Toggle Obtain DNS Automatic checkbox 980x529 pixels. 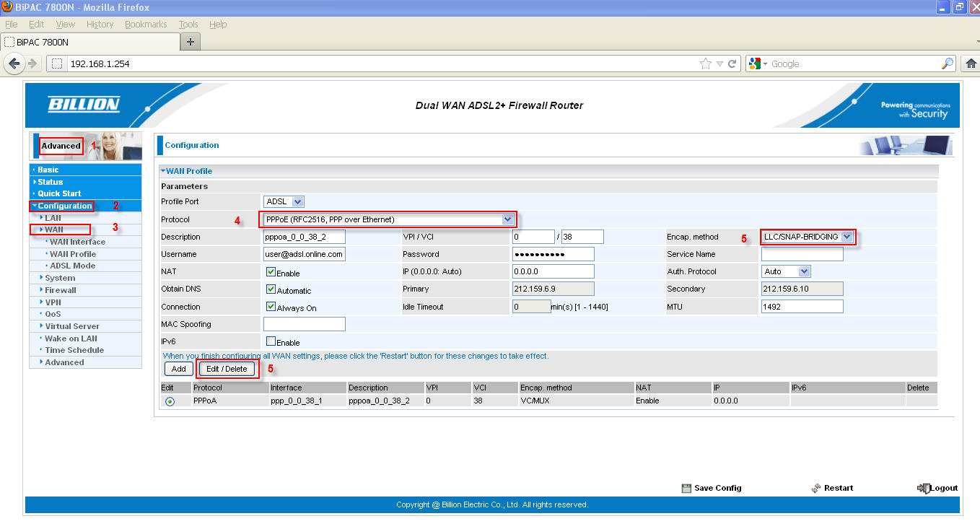point(271,289)
